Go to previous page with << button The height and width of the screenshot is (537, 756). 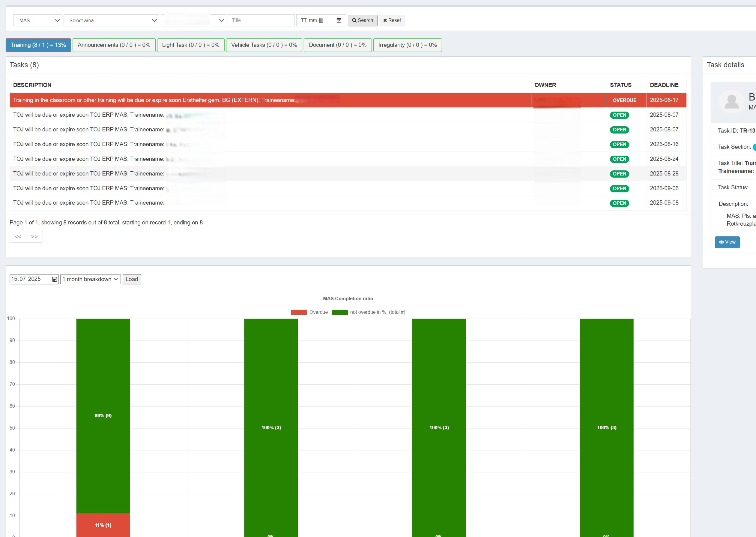tap(18, 237)
